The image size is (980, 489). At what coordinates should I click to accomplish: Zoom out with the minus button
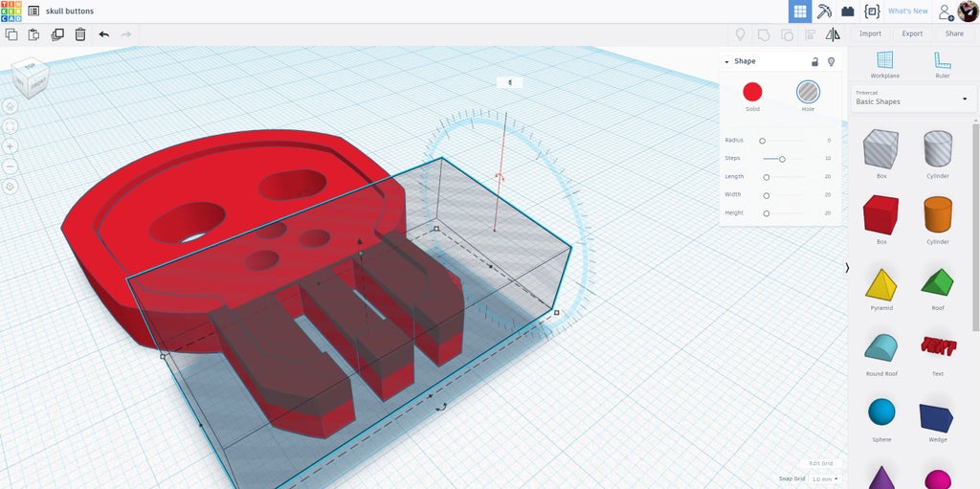tap(11, 167)
